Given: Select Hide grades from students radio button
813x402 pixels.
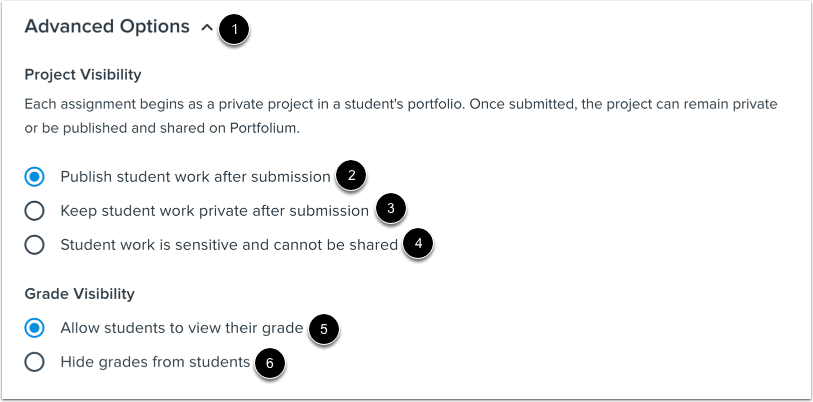Looking at the screenshot, I should tap(35, 362).
